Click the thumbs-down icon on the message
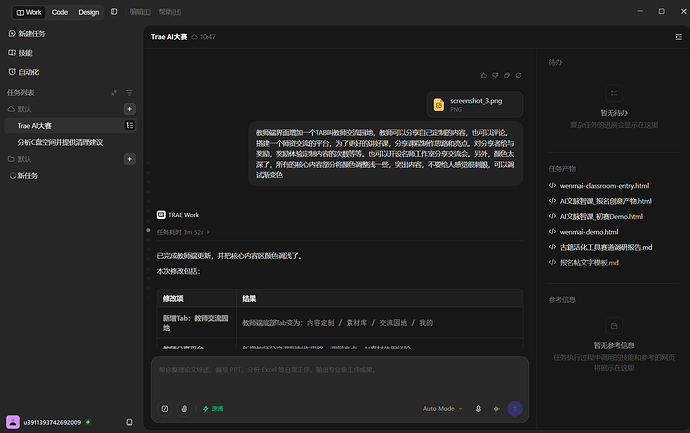The image size is (690, 433). pos(495,76)
